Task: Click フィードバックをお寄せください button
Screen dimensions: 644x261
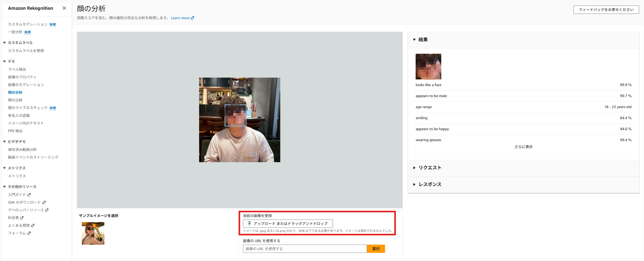Action: tap(606, 10)
